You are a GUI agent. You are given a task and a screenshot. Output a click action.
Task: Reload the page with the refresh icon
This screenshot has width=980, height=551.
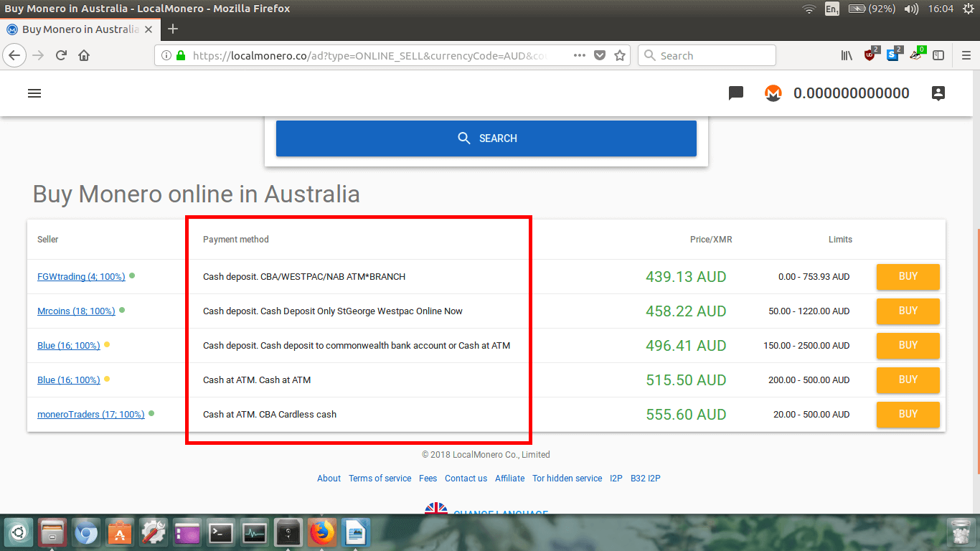pos(61,56)
